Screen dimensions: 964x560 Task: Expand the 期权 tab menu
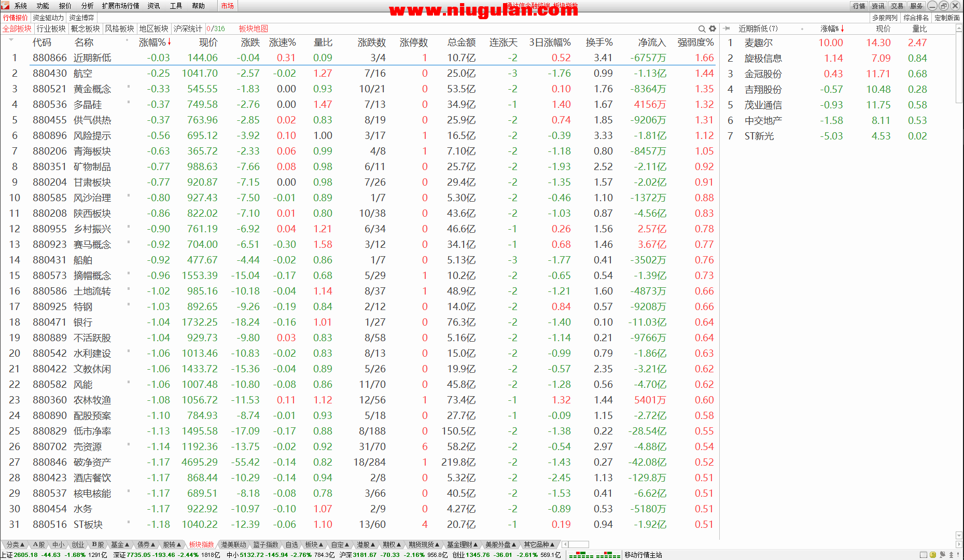tap(392, 544)
